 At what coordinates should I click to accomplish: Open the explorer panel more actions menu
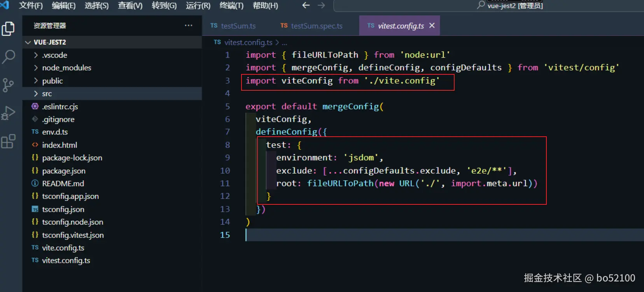pos(189,25)
